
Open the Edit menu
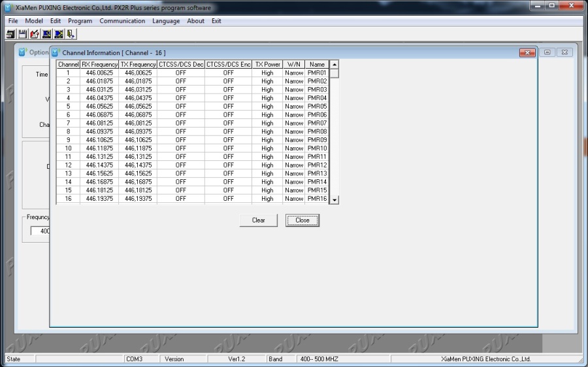56,21
